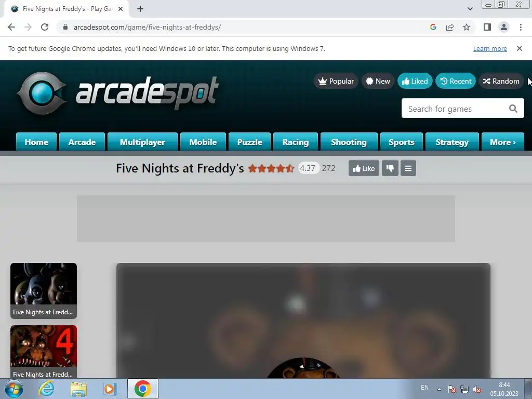
Task: Toggle the Recent games filter
Action: coord(455,81)
